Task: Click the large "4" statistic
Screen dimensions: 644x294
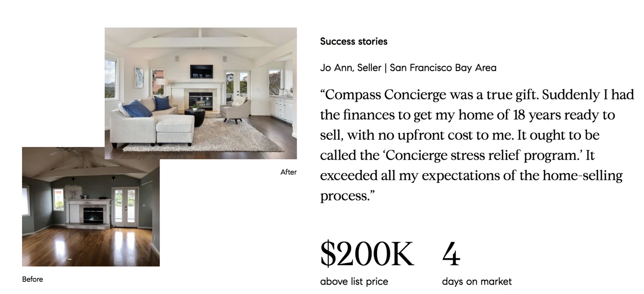Action: click(451, 254)
